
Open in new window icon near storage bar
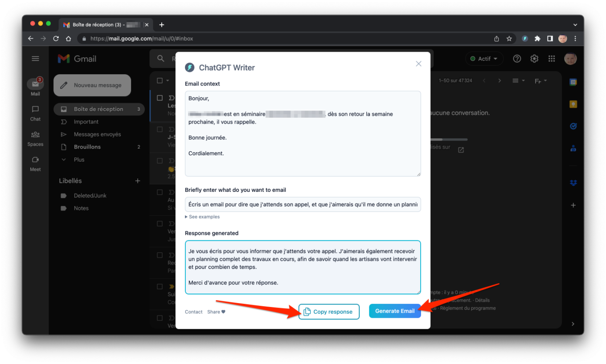coord(461,150)
